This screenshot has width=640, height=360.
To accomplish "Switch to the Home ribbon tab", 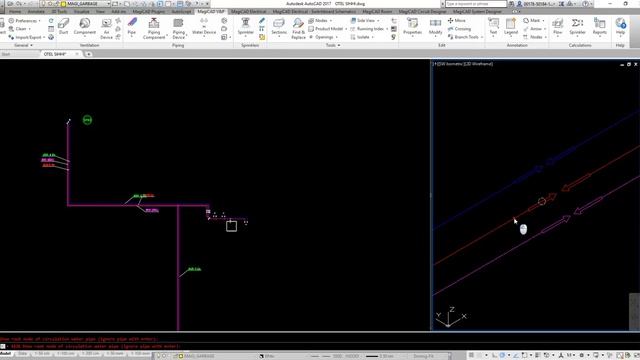I will [x=15, y=11].
